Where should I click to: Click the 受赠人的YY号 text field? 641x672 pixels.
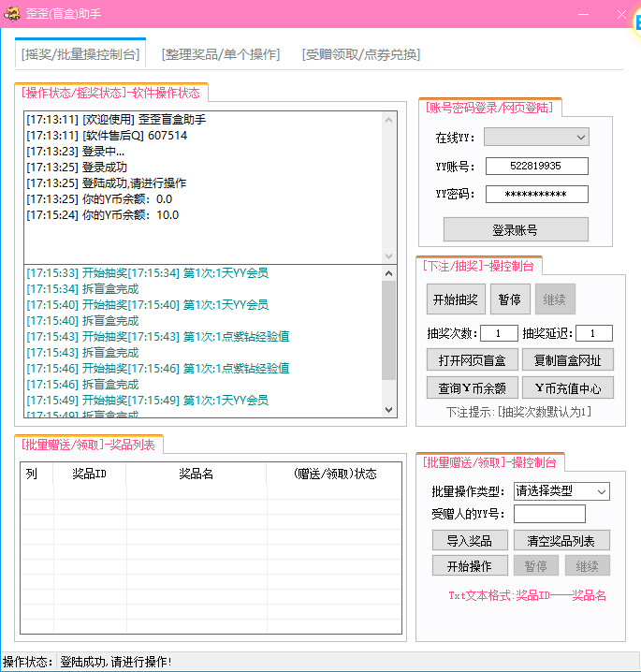(x=549, y=514)
